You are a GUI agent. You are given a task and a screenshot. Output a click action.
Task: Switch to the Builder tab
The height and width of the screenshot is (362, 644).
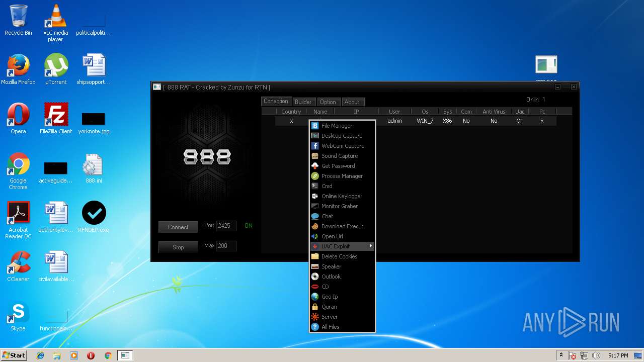pos(303,102)
